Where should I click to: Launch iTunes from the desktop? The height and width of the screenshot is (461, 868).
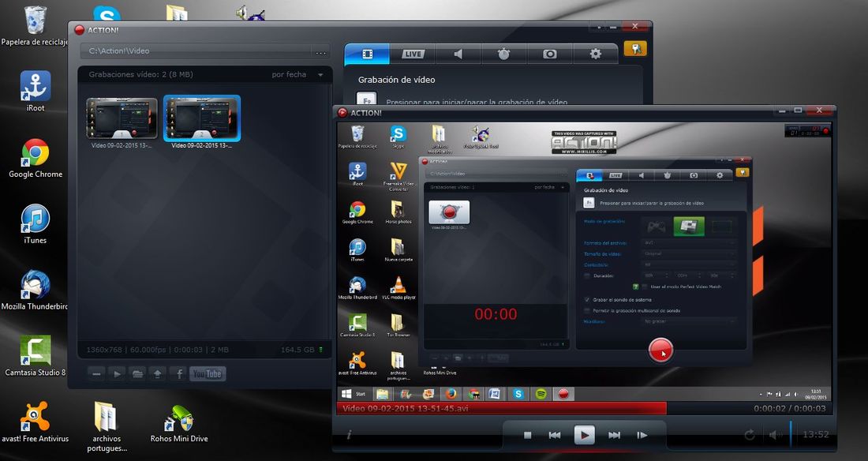pyautogui.click(x=35, y=224)
